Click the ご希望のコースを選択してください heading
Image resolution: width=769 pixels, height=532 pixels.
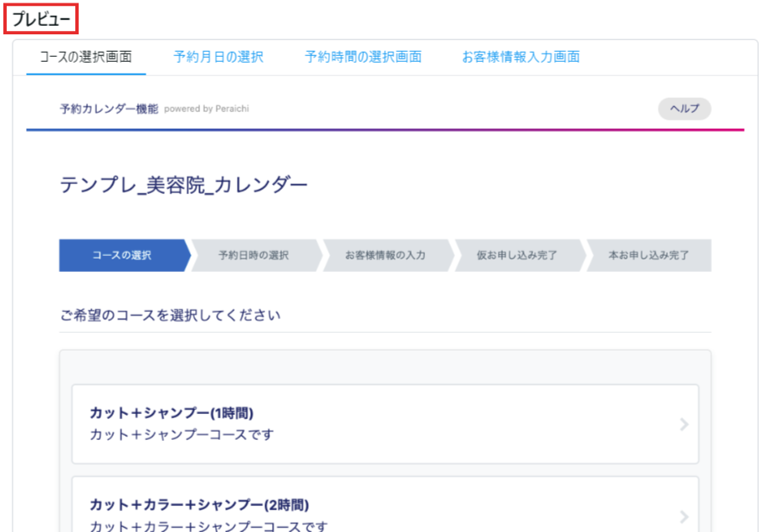click(170, 315)
